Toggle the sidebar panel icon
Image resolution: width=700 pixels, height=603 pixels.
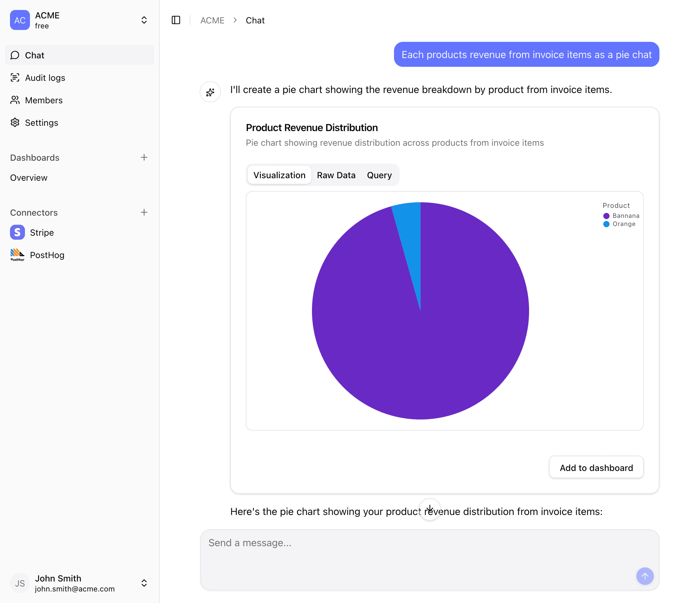point(176,20)
